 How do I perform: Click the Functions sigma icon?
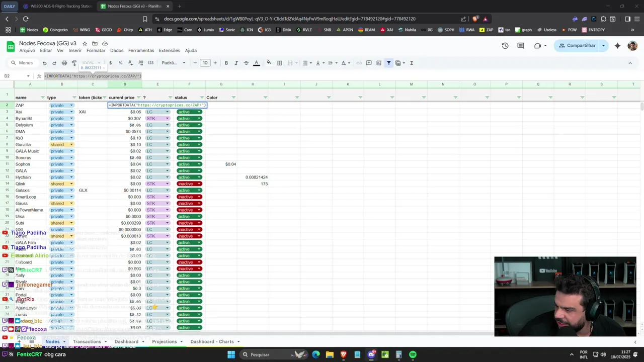point(412,63)
